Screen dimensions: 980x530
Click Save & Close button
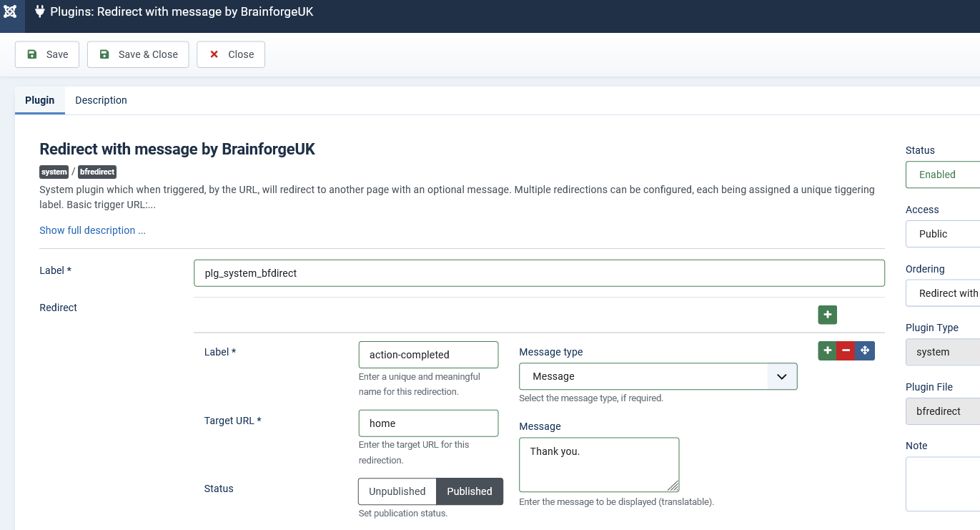(x=138, y=54)
